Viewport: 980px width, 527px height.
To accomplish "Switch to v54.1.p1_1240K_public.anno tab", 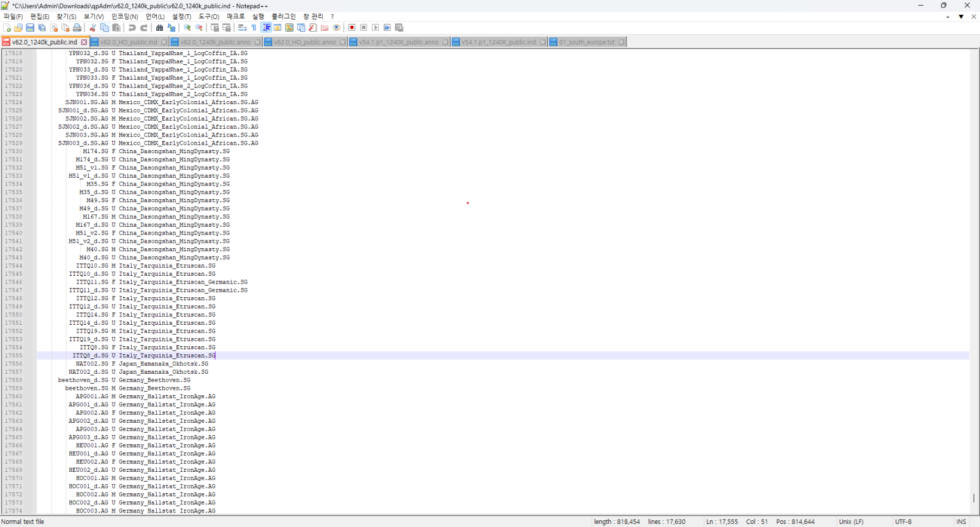I will click(399, 42).
